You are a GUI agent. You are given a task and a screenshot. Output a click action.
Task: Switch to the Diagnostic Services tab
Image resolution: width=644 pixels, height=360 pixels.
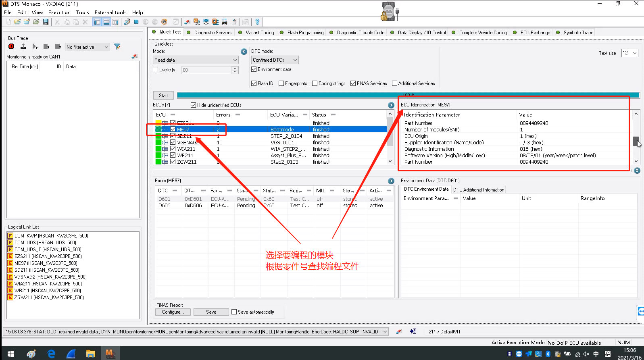210,33
